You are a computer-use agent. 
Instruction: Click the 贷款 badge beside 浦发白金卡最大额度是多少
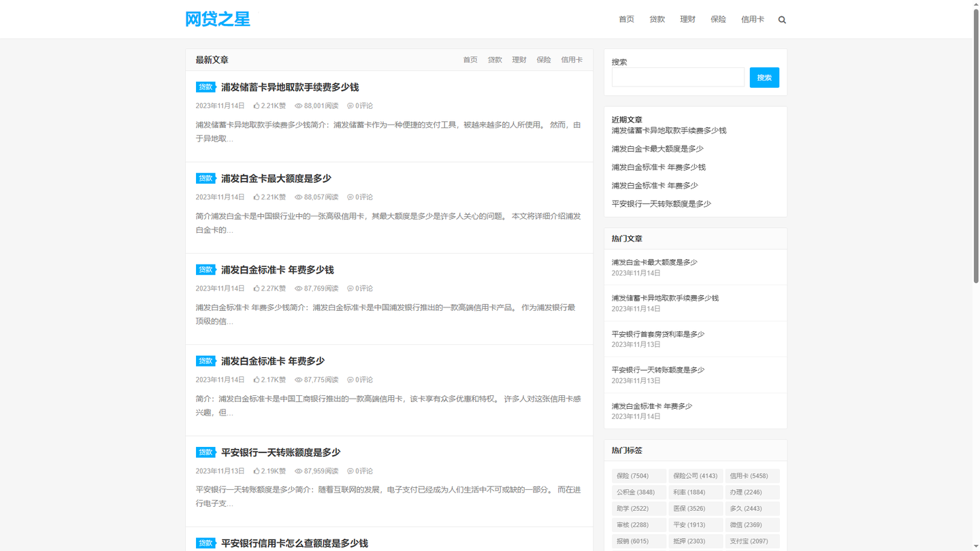[206, 178]
